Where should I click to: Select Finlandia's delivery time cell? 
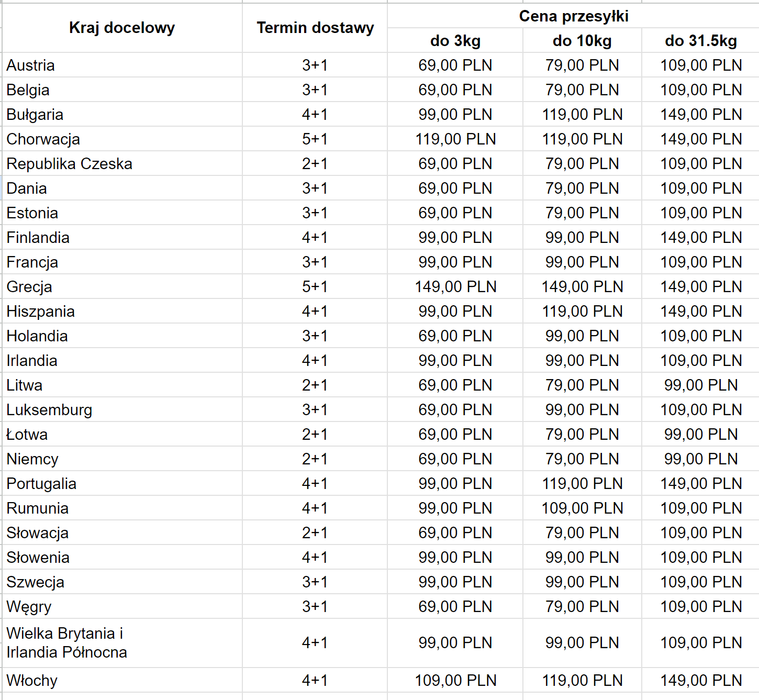pyautogui.click(x=315, y=238)
